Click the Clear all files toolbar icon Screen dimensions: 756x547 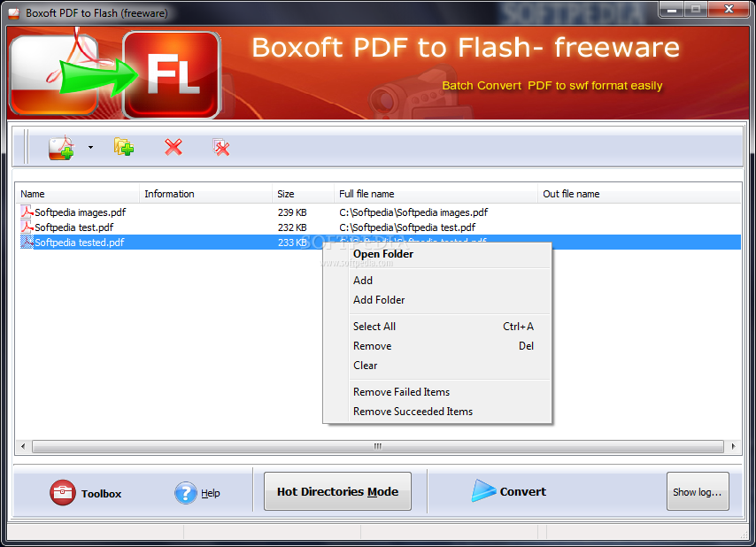pyautogui.click(x=221, y=148)
